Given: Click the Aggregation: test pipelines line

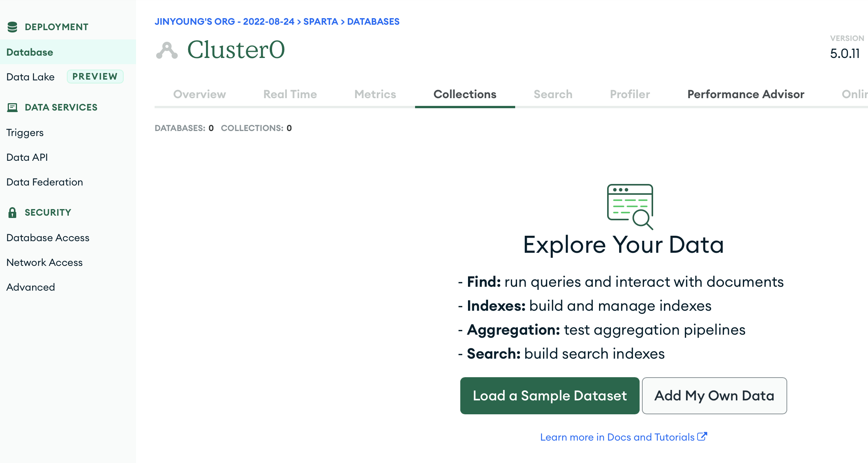Looking at the screenshot, I should (x=602, y=330).
